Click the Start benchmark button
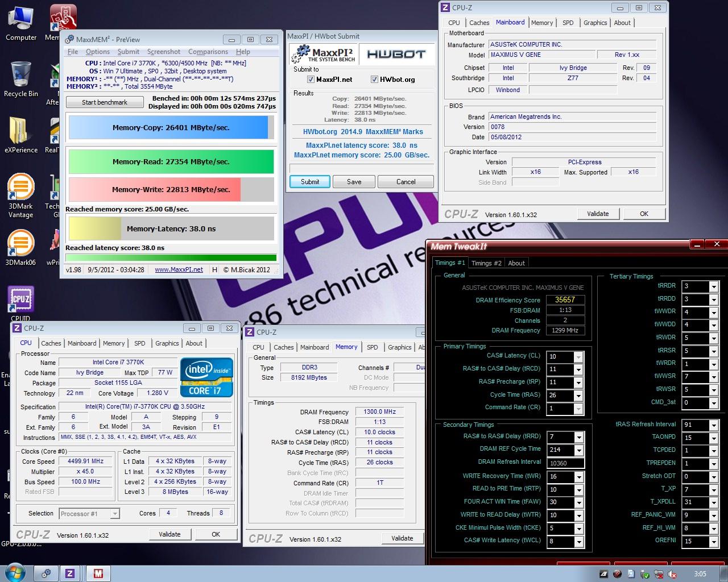Image resolution: width=728 pixels, height=582 pixels. coord(105,102)
